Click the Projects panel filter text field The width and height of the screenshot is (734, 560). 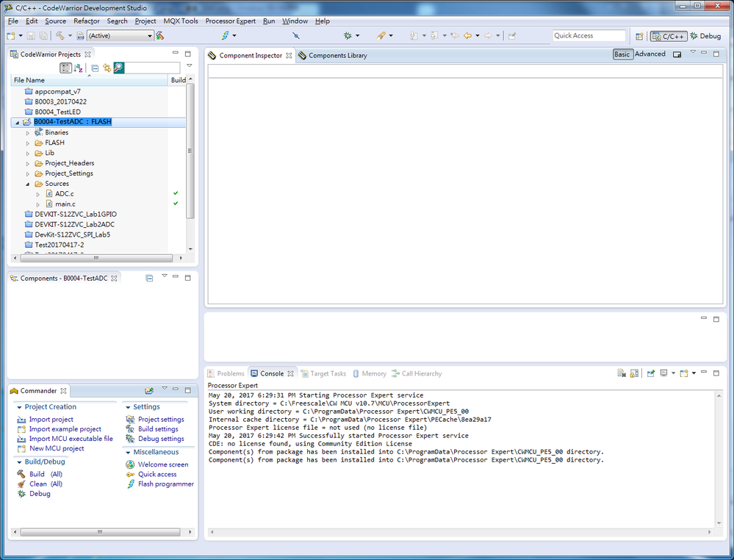point(152,68)
